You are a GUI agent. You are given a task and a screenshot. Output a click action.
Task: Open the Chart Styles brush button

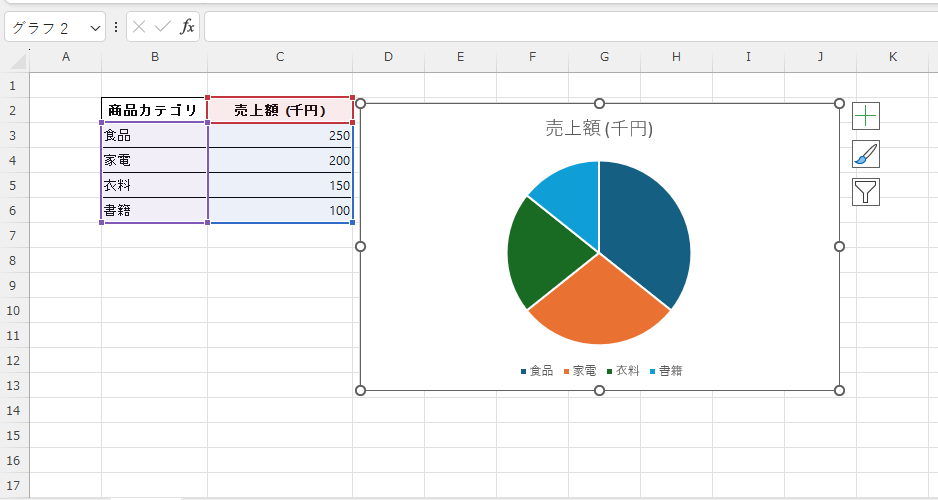[866, 154]
